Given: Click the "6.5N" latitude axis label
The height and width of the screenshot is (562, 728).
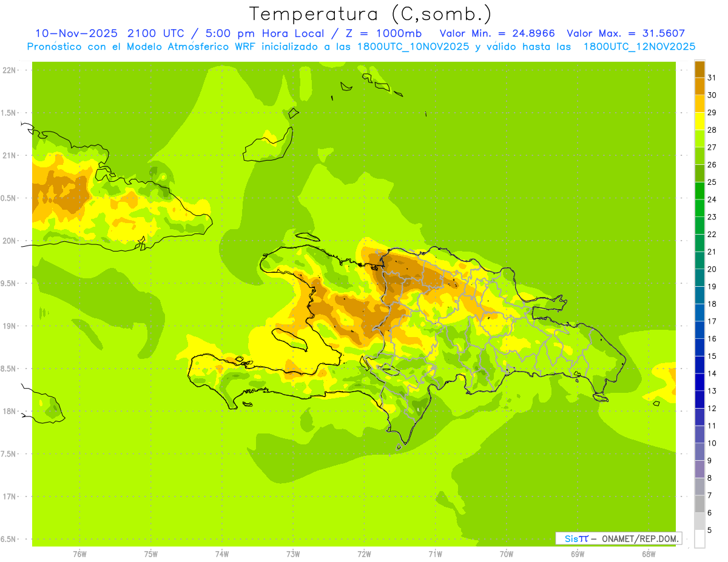Looking at the screenshot, I should click(x=8, y=539).
